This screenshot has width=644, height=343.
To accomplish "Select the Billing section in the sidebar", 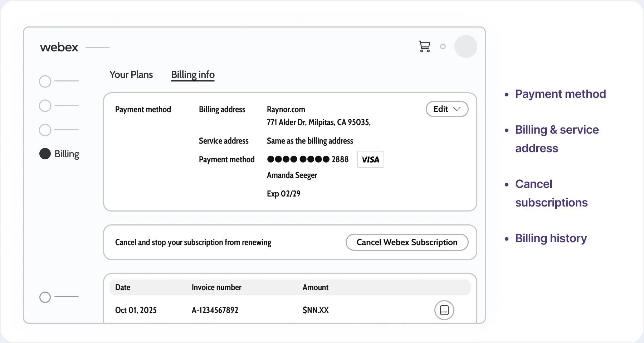I will point(59,154).
